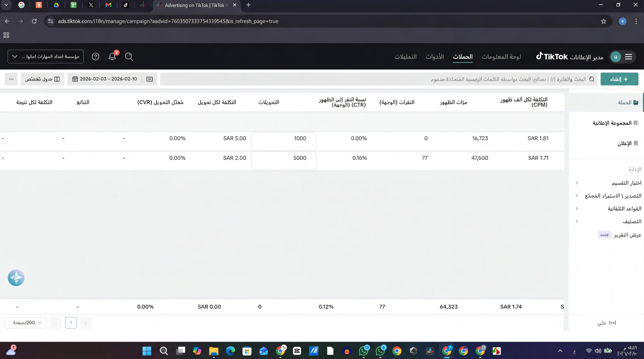Switch to لوحة المعلومات tab
Image resolution: width=644 pixels, height=359 pixels.
click(x=501, y=57)
